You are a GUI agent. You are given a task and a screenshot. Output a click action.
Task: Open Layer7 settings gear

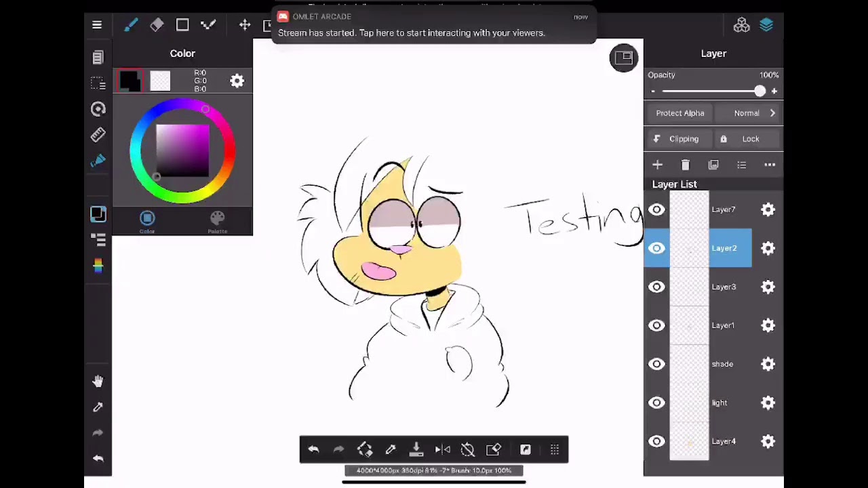768,210
